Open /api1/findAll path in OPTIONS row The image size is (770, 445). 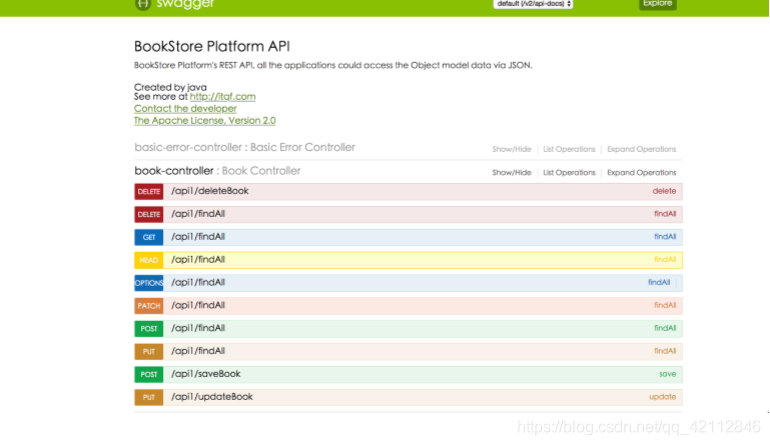(x=198, y=282)
